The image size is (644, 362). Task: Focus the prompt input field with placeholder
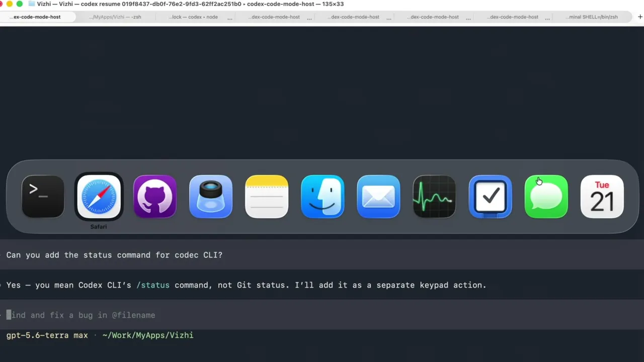322,315
